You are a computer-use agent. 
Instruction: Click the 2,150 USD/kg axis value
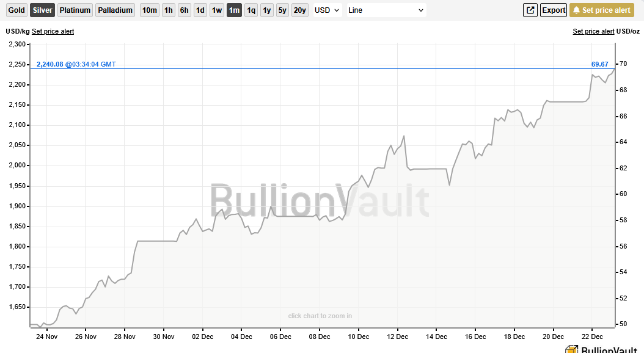(17, 104)
